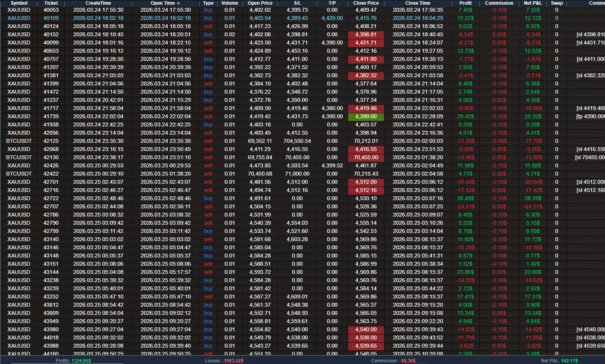This screenshot has height=364, width=605.
Task: Sort by the Open Time column arrow
Action: pyautogui.click(x=178, y=3)
